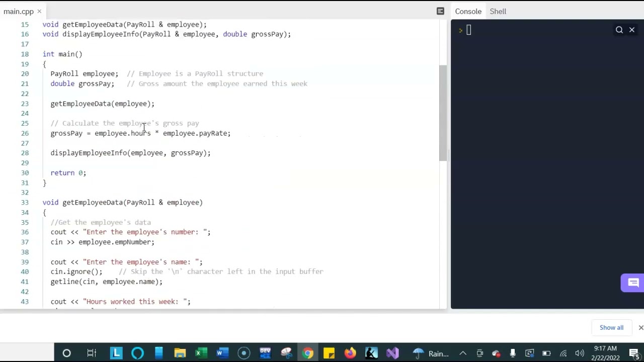The image size is (644, 362).
Task: Open Firefox from the taskbar
Action: [350, 353]
